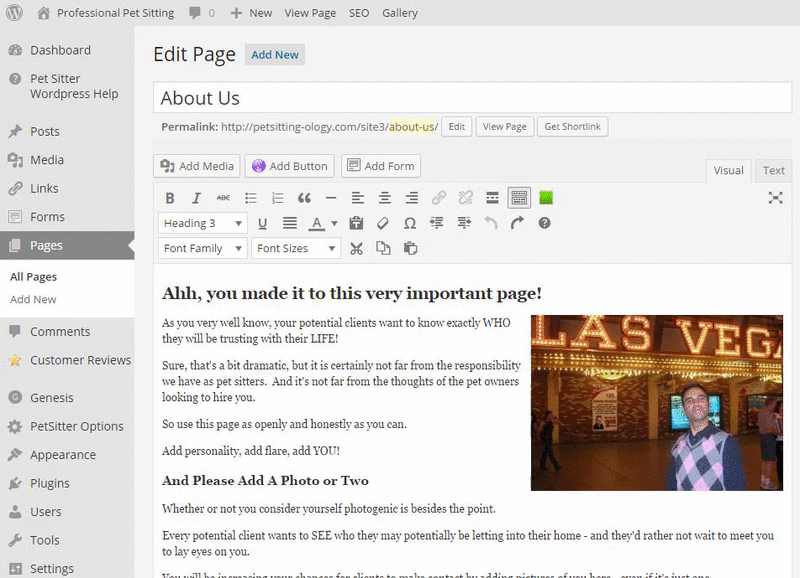800x578 pixels.
Task: Toggle the extra toolbar rows (kitchen sink)
Action: [519, 198]
